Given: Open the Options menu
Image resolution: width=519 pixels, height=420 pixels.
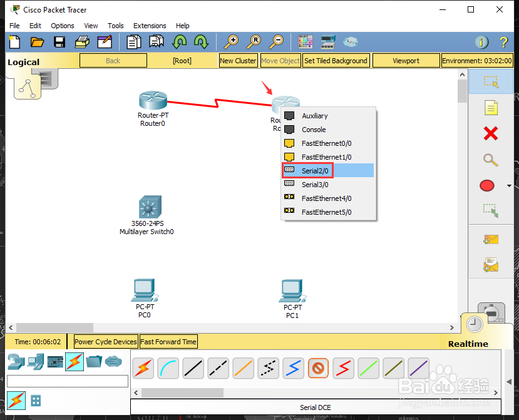Looking at the screenshot, I should coord(62,26).
